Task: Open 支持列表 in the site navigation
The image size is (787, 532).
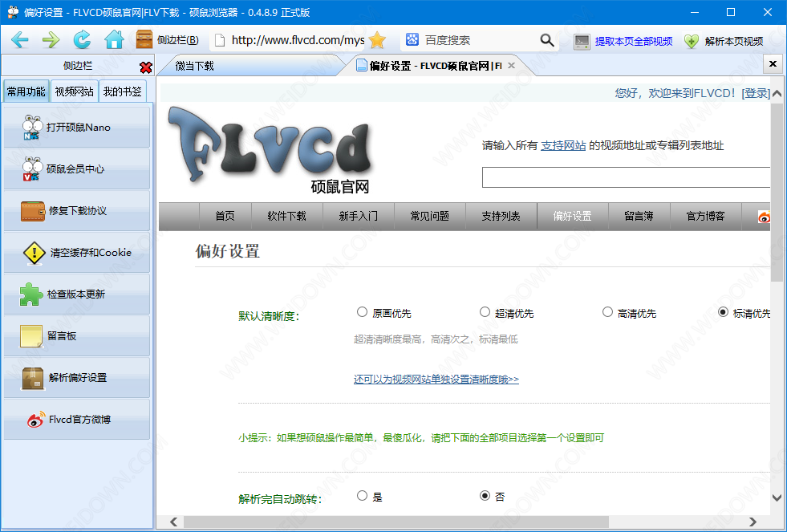Action: pyautogui.click(x=501, y=216)
